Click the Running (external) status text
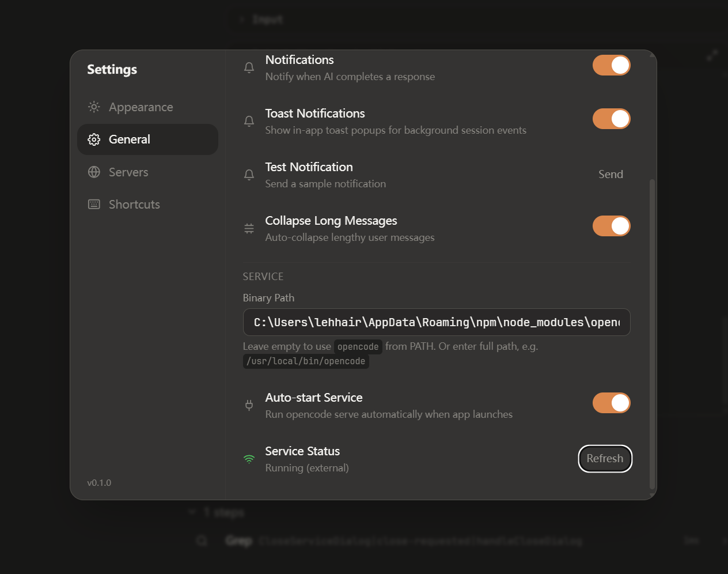This screenshot has width=728, height=574. coord(307,468)
